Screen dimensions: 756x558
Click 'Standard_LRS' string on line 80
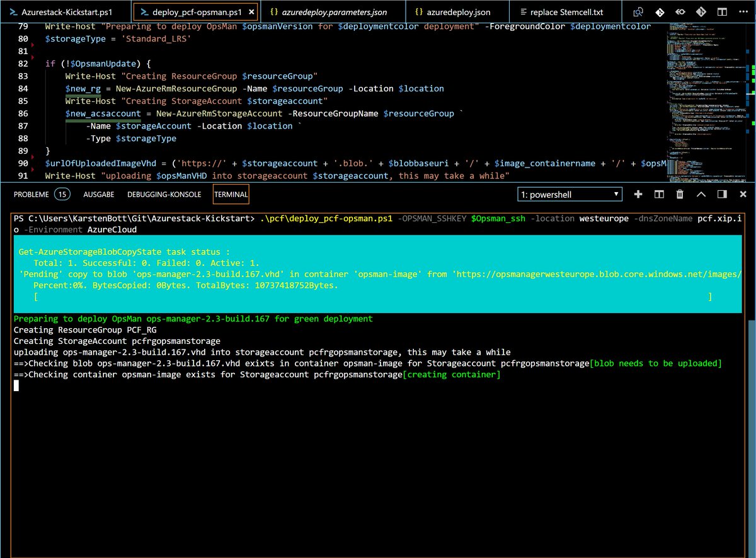point(156,39)
